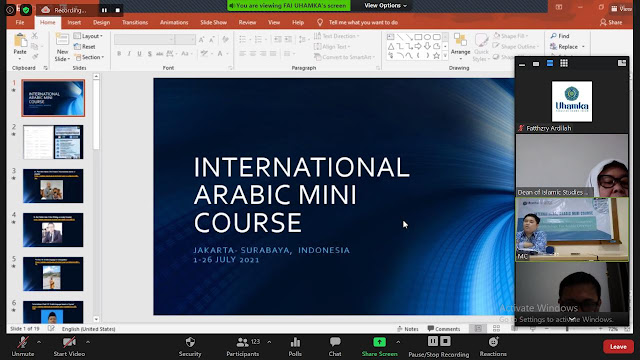The height and width of the screenshot is (360, 640).
Task: Click slide panel scrollbar down arrow
Action: pyautogui.click(x=96, y=320)
